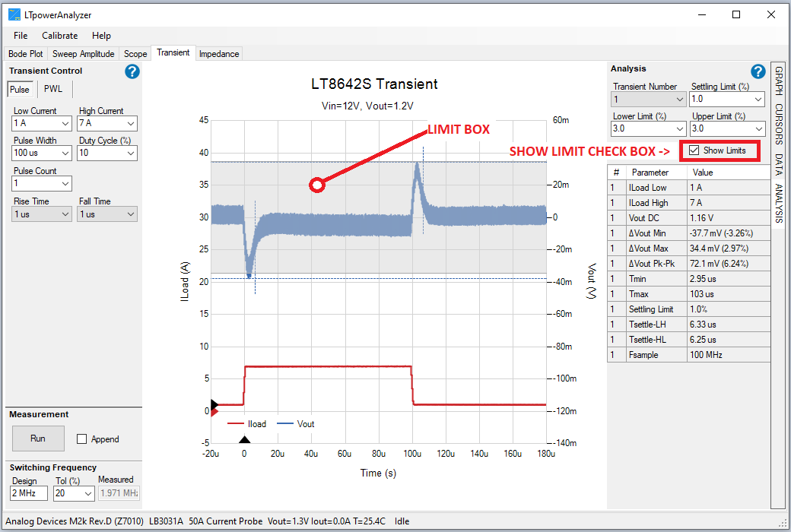Open the GRAPH side panel
This screenshot has height=532, width=791.
click(778, 80)
